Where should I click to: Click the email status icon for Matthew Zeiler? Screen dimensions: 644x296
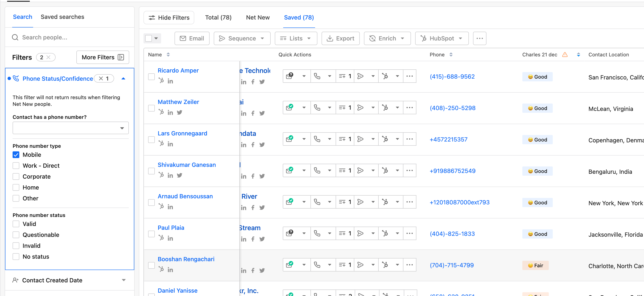[290, 107]
